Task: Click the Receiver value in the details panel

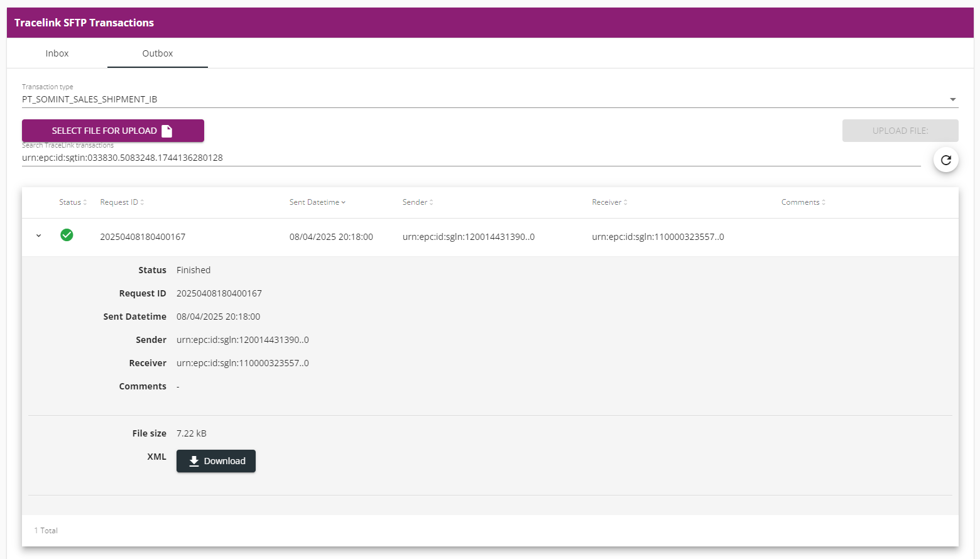Action: click(242, 363)
